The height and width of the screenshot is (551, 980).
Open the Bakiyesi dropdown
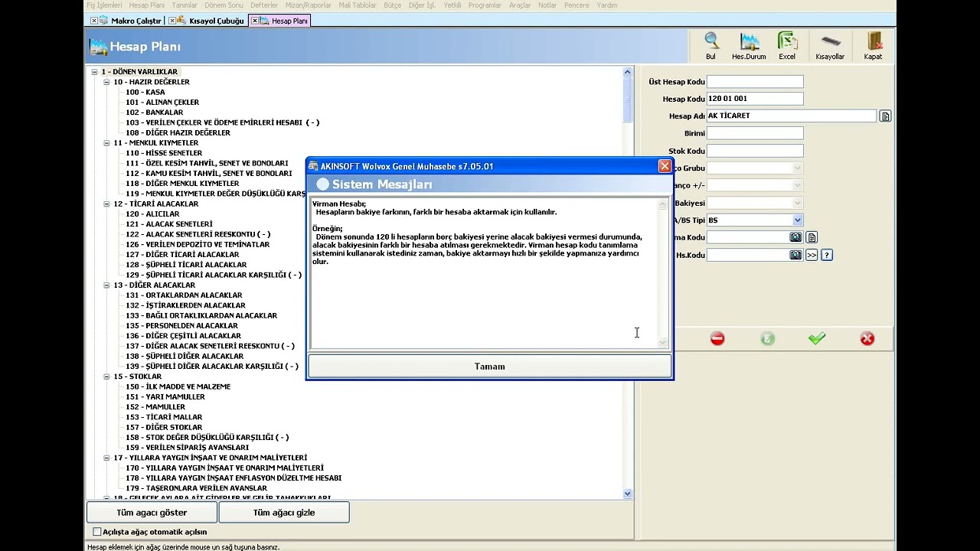(797, 203)
